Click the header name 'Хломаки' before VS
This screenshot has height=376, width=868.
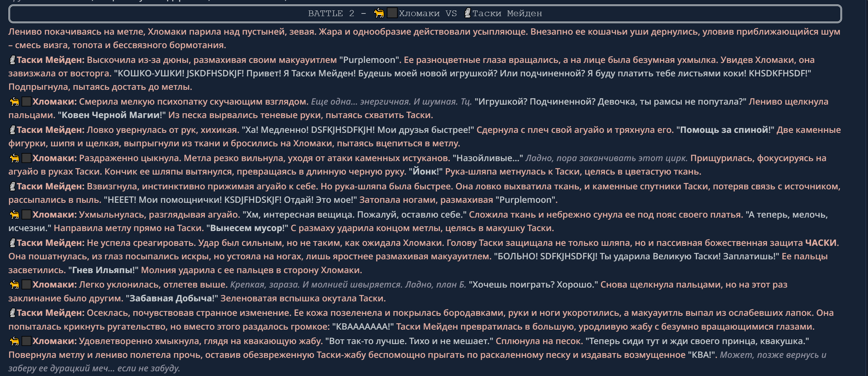tap(419, 13)
